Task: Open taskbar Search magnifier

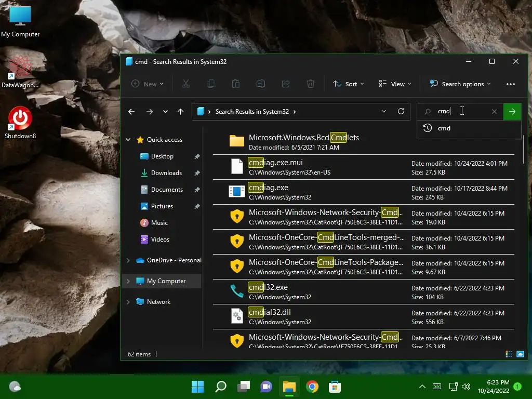Action: (x=221, y=387)
